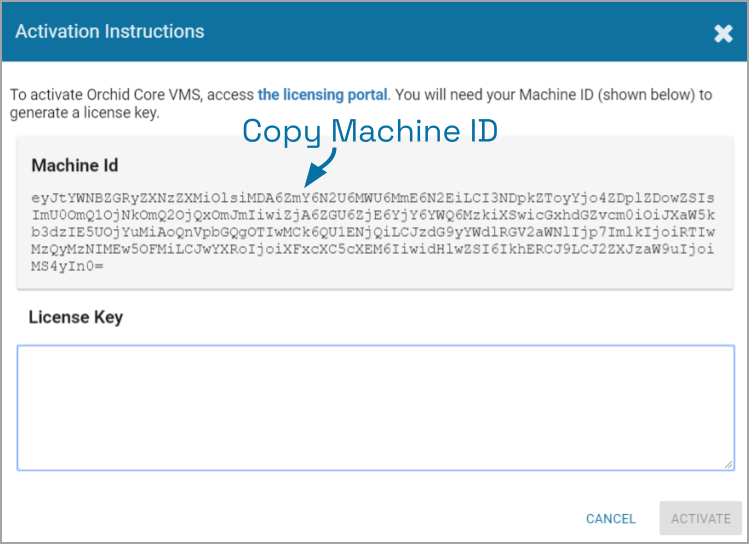Click the Activation Instructions title text
This screenshot has height=544, width=749.
[x=110, y=32]
